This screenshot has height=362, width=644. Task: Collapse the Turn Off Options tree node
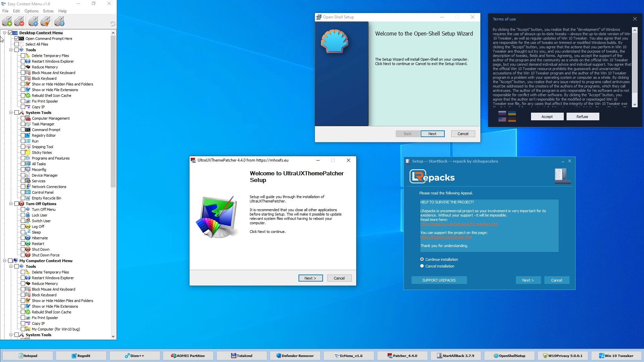pyautogui.click(x=11, y=204)
